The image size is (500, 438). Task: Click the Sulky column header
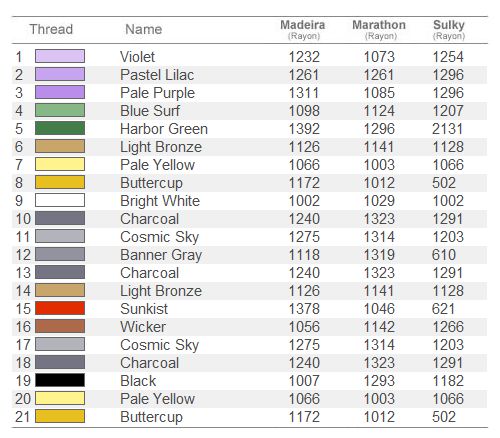pos(449,30)
